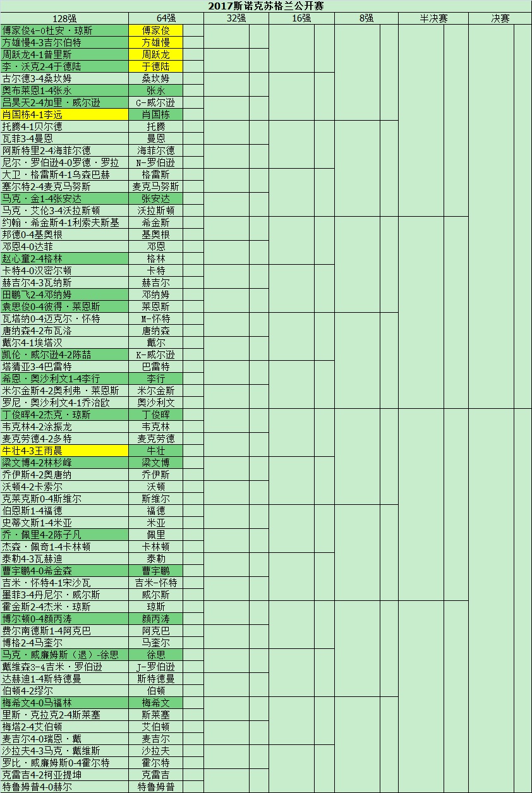Click the yellow 方雄慢 cell in 64强 column

coord(155,42)
